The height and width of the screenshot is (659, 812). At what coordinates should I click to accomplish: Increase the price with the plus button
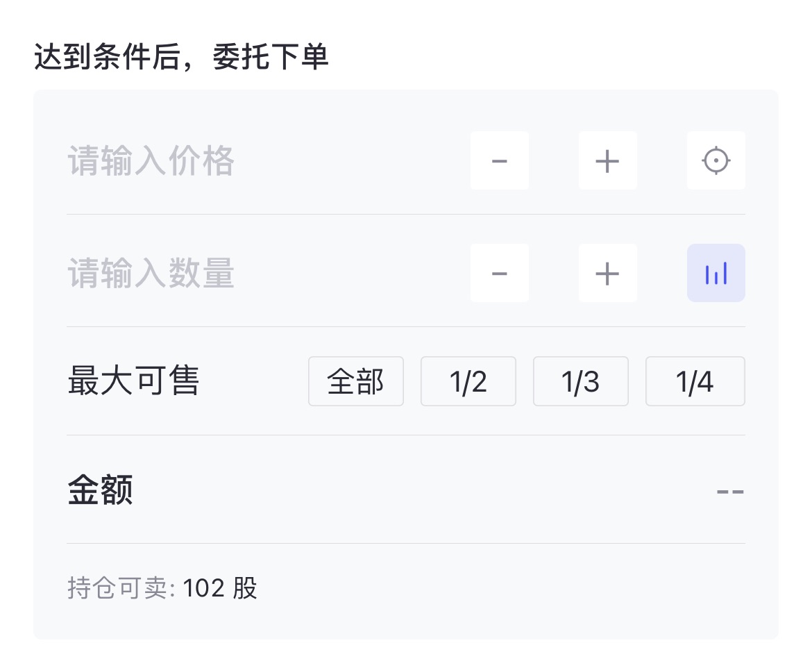608,160
